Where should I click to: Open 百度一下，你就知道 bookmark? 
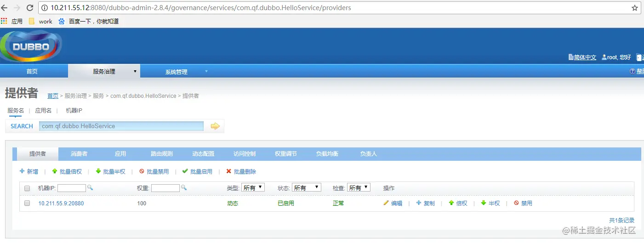click(x=88, y=21)
